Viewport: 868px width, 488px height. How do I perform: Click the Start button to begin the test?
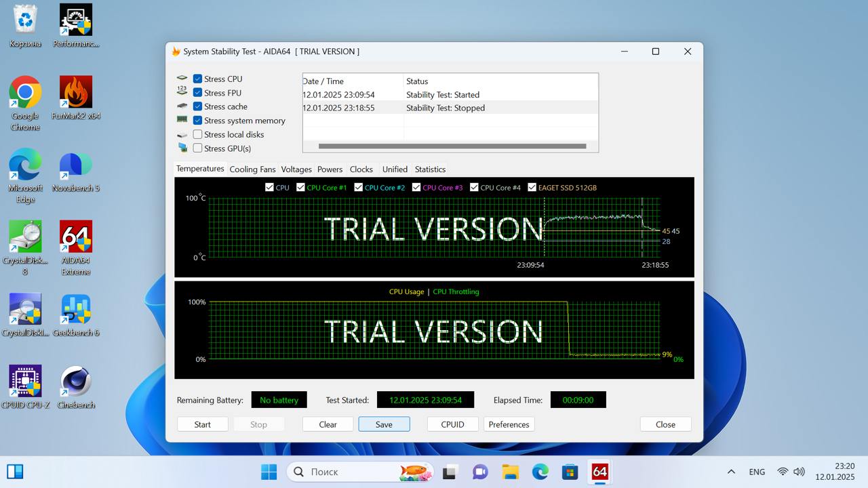point(203,424)
